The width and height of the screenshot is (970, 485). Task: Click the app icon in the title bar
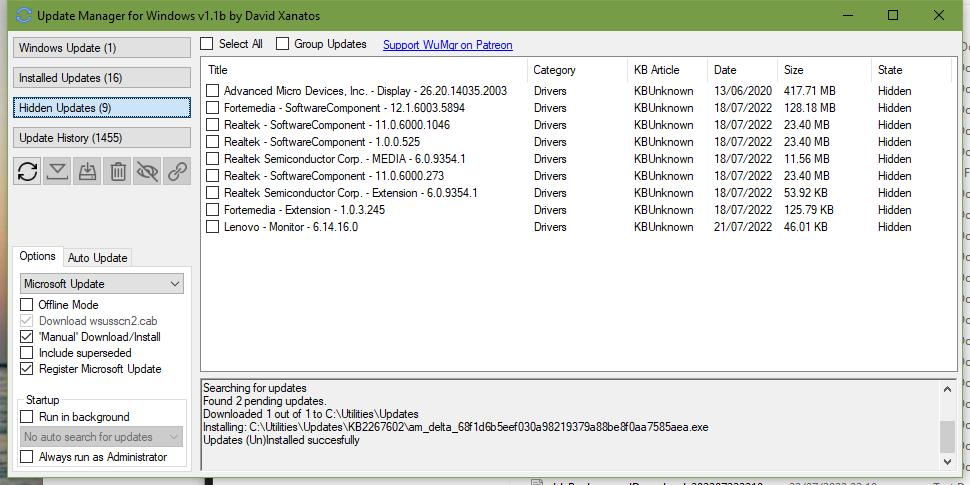(24, 16)
